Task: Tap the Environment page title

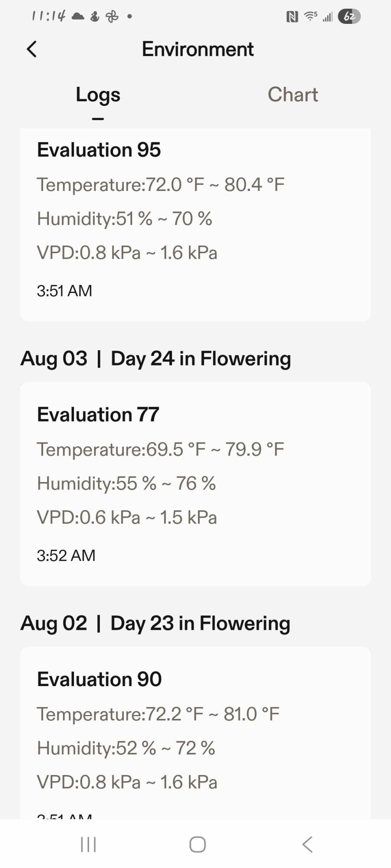Action: 198,49
